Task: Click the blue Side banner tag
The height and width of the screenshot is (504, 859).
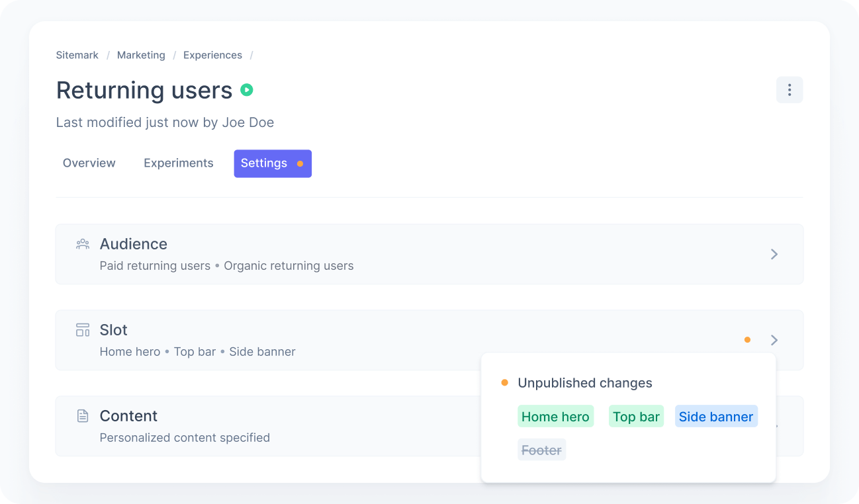Action: coord(716,417)
